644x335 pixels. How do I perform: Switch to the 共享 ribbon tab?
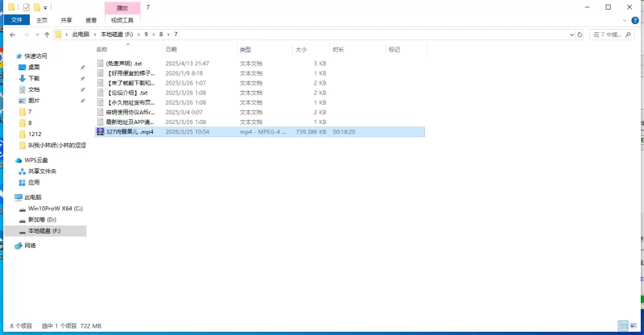[66, 20]
